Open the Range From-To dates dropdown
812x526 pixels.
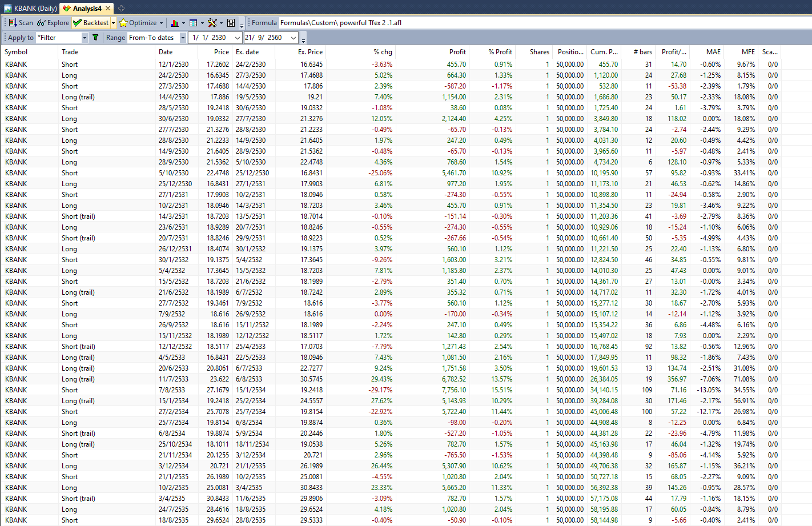click(x=183, y=38)
